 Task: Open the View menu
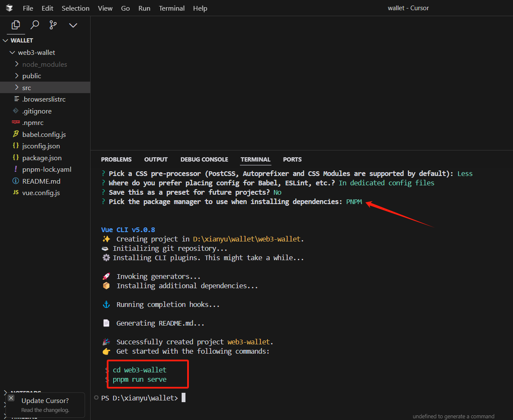coord(105,8)
